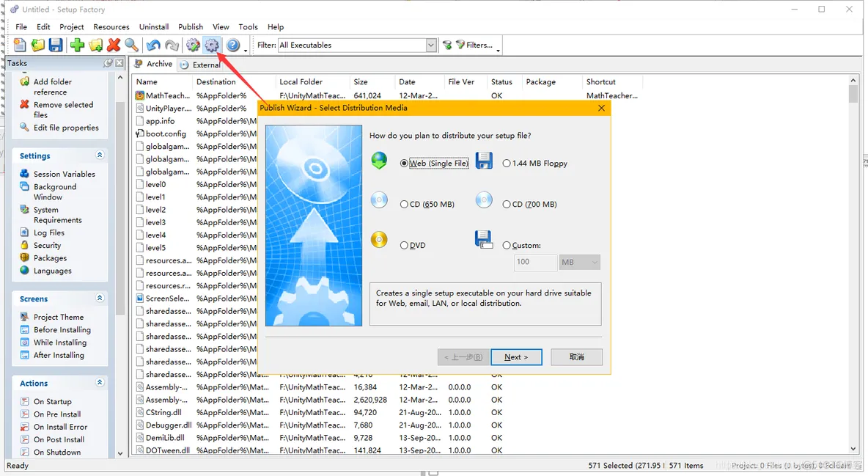Click Next button in Publish Wizard
This screenshot has width=868, height=476.
[516, 357]
